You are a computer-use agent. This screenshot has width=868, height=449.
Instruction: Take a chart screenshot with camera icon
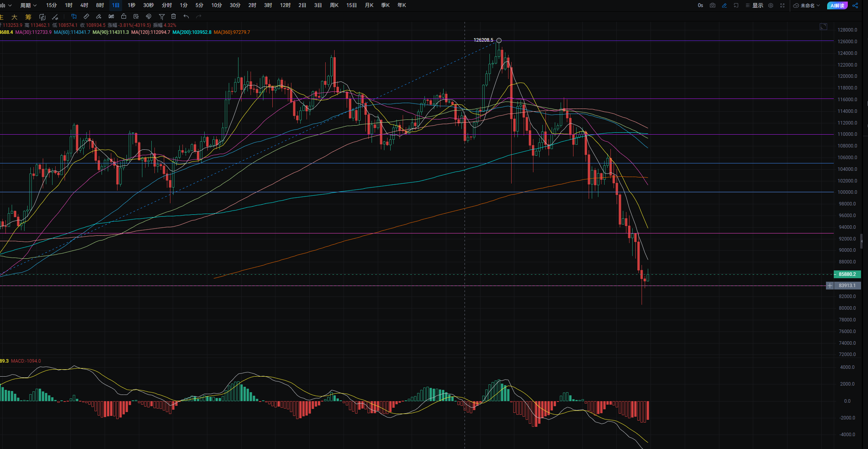pyautogui.click(x=712, y=5)
